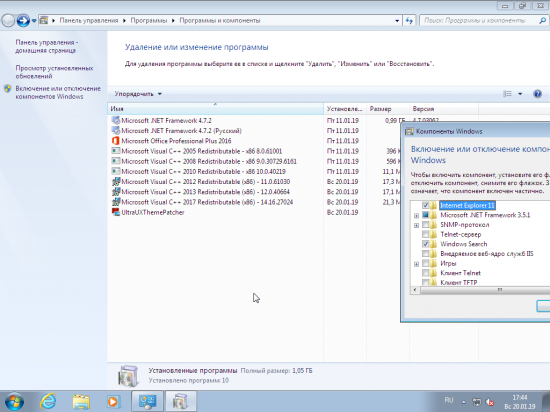The image size is (550, 412).
Task: Expand the Игры tree node
Action: 416,264
